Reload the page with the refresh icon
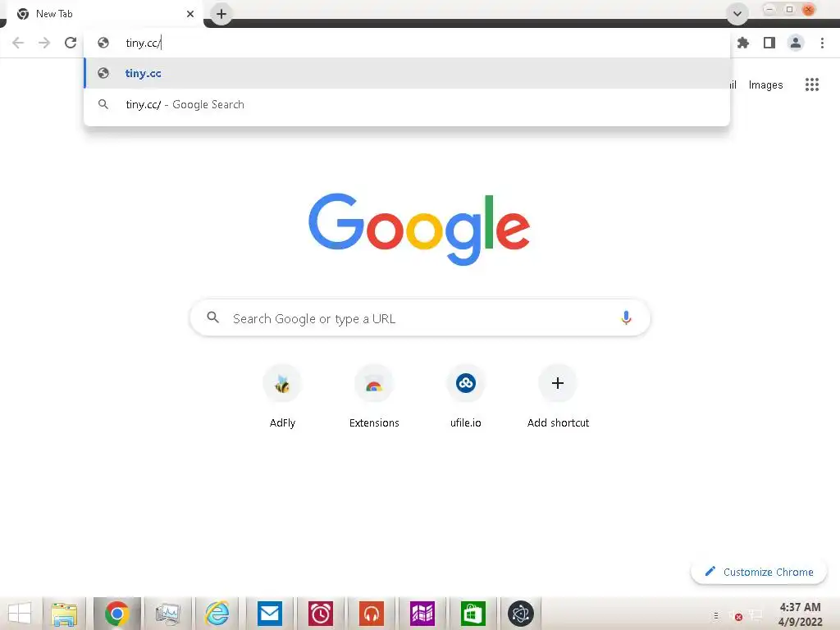The height and width of the screenshot is (630, 840). click(71, 43)
